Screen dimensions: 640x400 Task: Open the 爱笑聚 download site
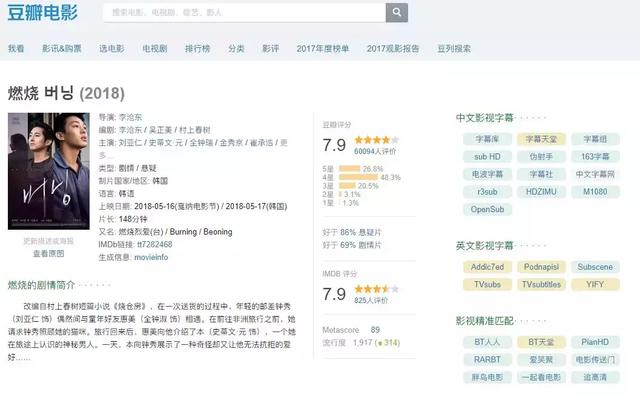click(541, 360)
